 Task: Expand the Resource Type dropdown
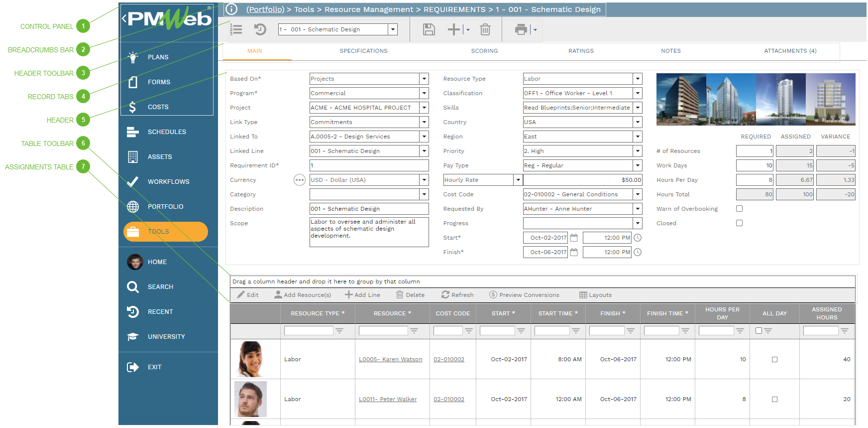click(637, 79)
